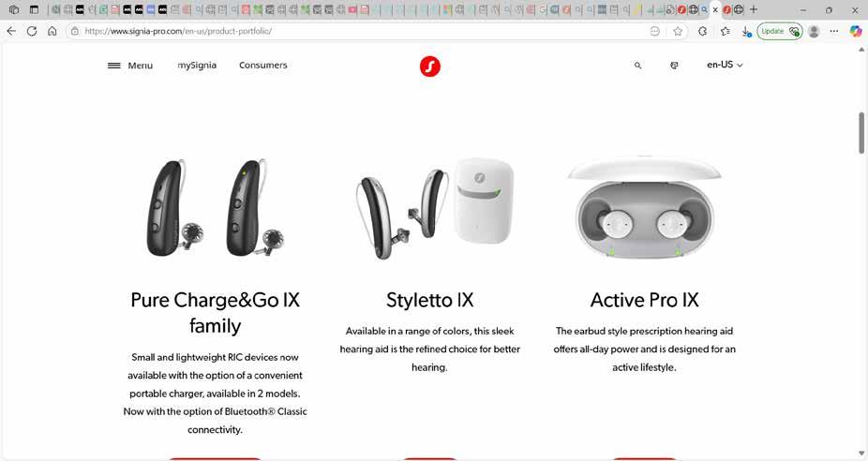Click the red Signia logo
Image resolution: width=868 pixels, height=461 pixels.
point(430,67)
